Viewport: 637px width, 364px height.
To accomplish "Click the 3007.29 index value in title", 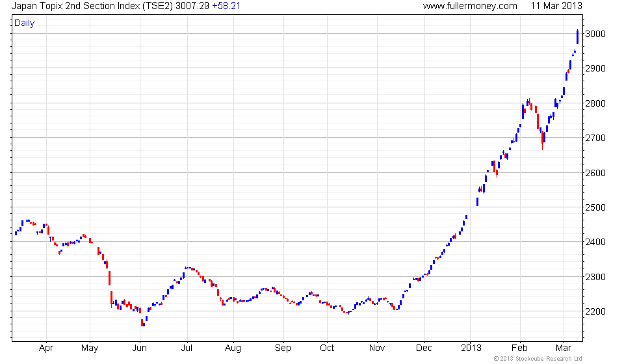I will pyautogui.click(x=192, y=6).
